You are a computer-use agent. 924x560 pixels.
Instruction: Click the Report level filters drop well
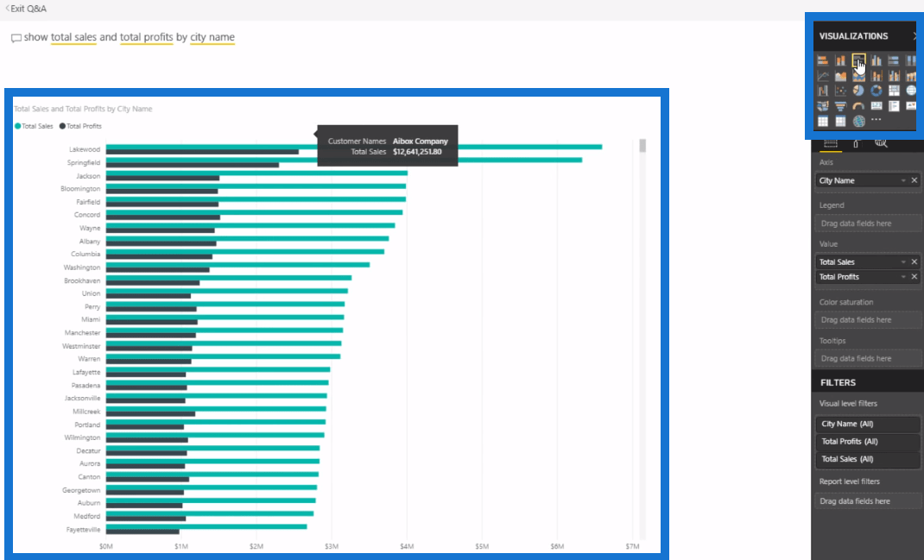[x=868, y=501]
